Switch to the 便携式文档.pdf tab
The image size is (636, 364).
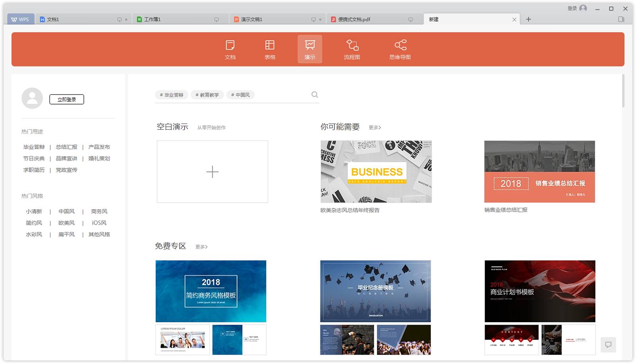[x=374, y=19]
